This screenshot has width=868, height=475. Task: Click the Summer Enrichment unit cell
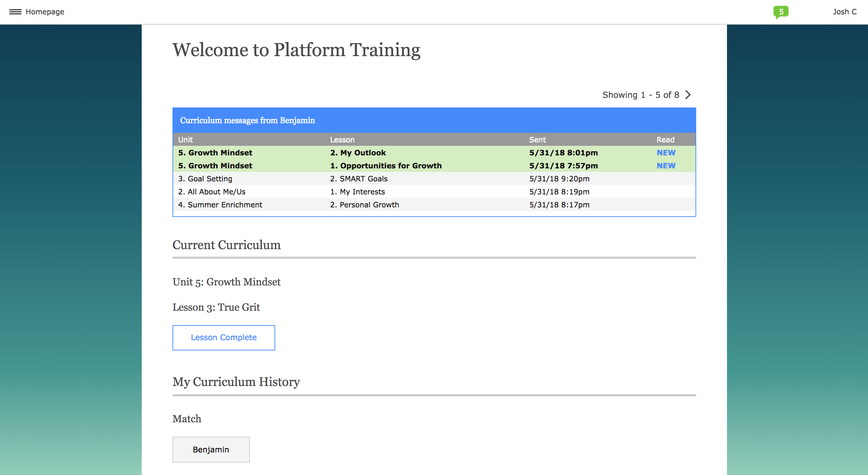pyautogui.click(x=220, y=205)
